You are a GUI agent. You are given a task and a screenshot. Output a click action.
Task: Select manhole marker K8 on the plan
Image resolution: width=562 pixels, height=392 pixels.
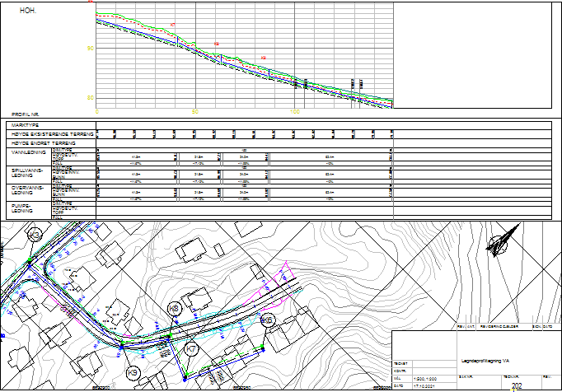tap(174, 308)
